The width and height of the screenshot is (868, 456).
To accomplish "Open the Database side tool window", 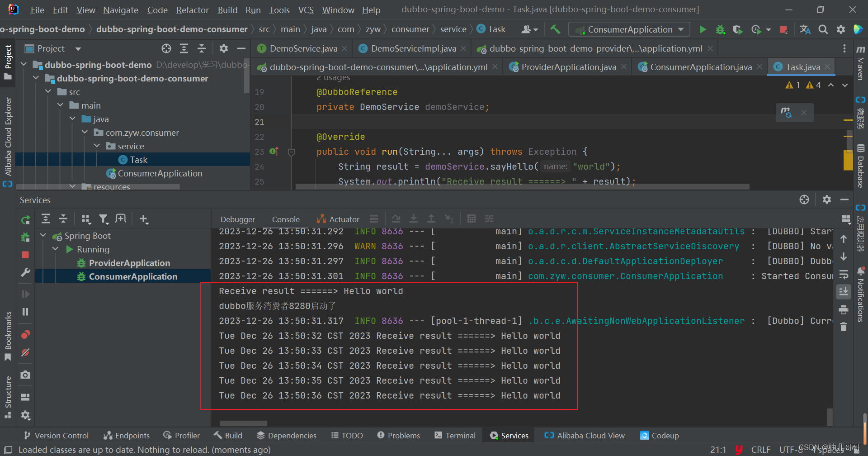I will 861,166.
